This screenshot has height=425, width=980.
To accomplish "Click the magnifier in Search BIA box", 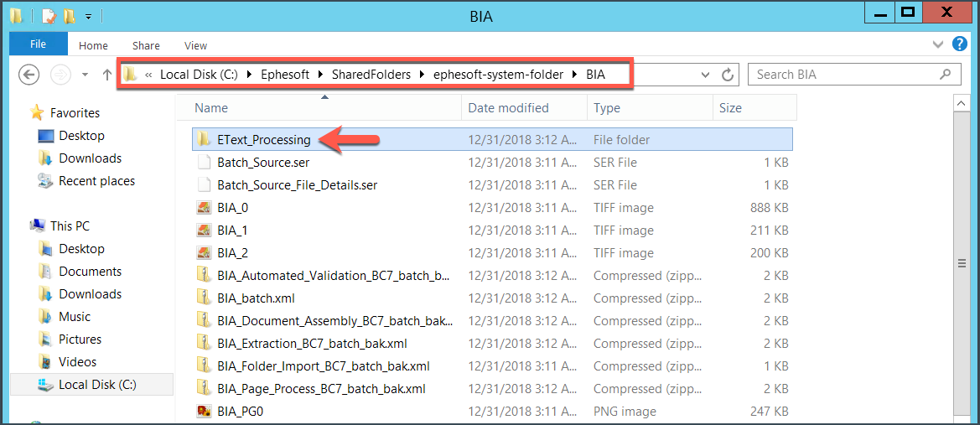I will click(946, 75).
